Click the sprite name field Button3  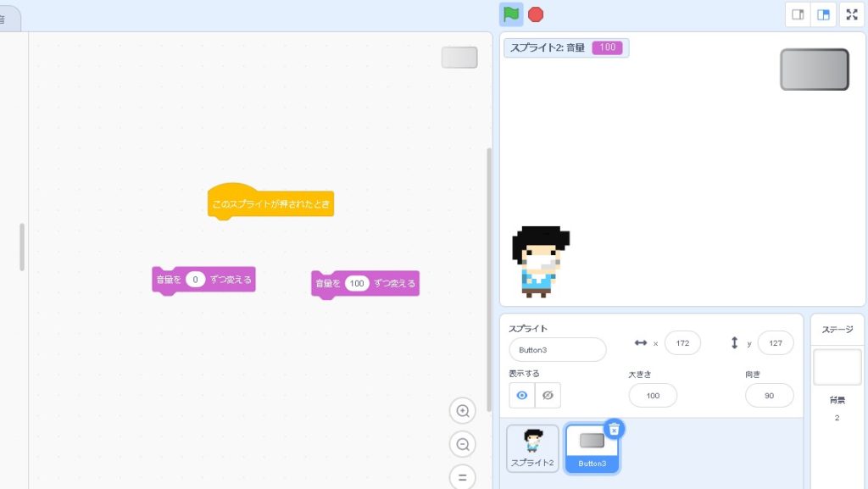(557, 350)
